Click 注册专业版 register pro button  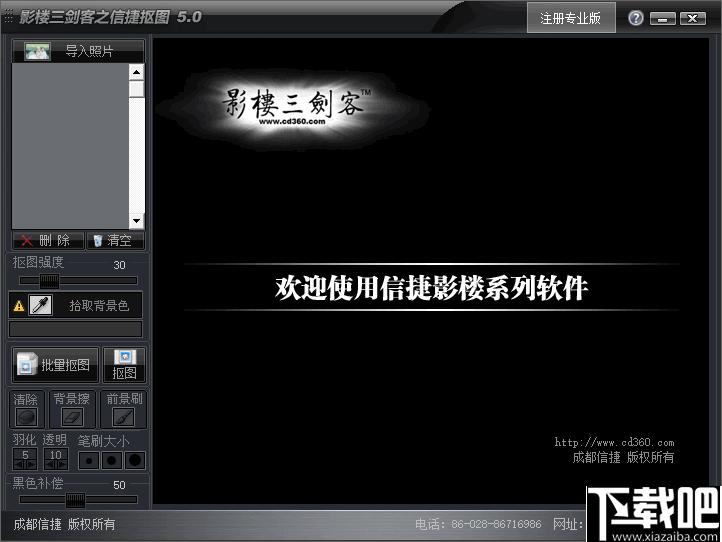(571, 18)
